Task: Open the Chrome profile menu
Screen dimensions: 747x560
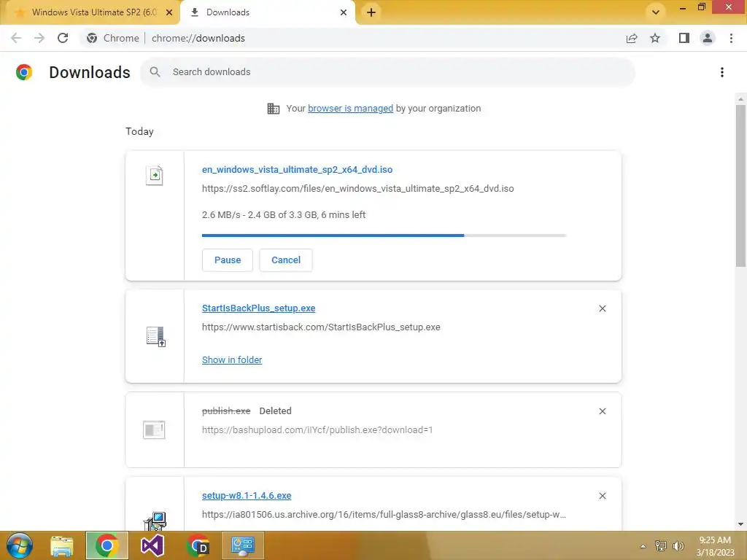Action: point(708,38)
